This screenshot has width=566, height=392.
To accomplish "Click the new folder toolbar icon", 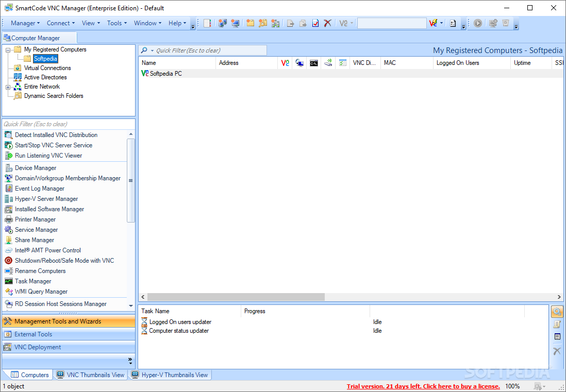I will 250,23.
